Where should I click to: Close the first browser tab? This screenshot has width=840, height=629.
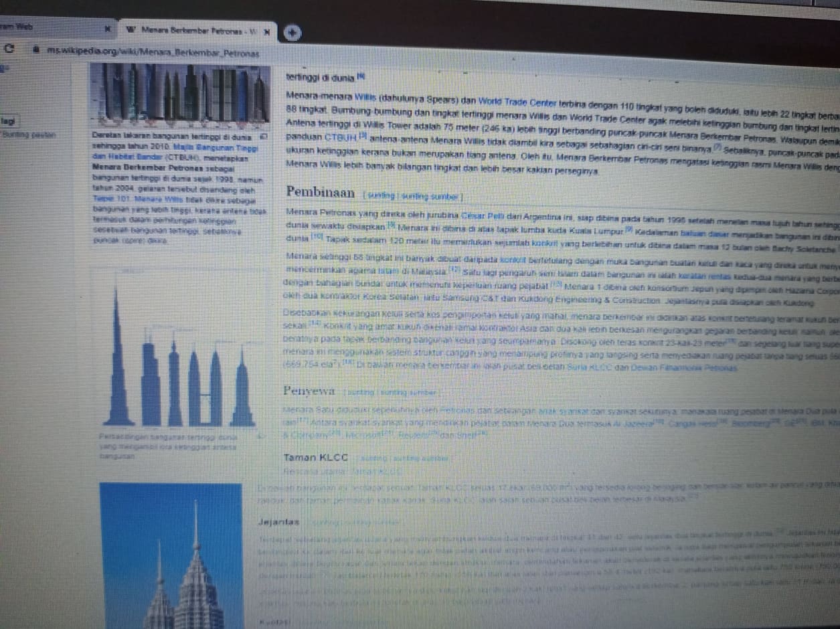(107, 29)
